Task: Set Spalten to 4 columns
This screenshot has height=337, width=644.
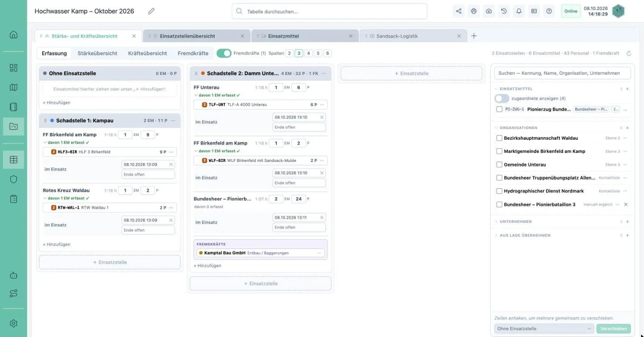Action: coord(308,53)
